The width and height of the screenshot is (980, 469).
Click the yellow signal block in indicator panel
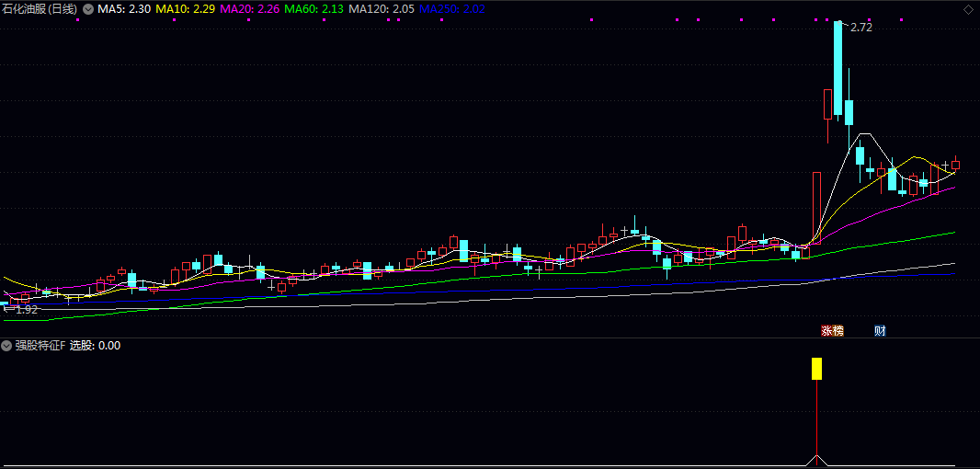click(815, 369)
